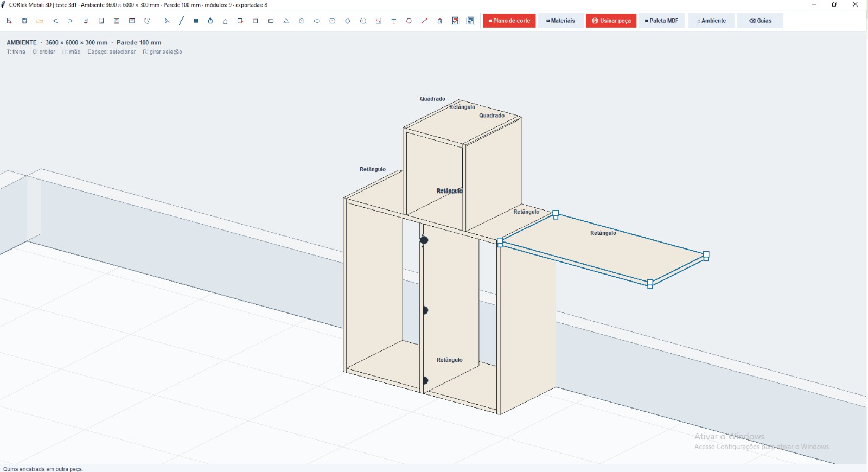The image size is (868, 472).
Task: Select the octagon shape tool
Action: (363, 21)
